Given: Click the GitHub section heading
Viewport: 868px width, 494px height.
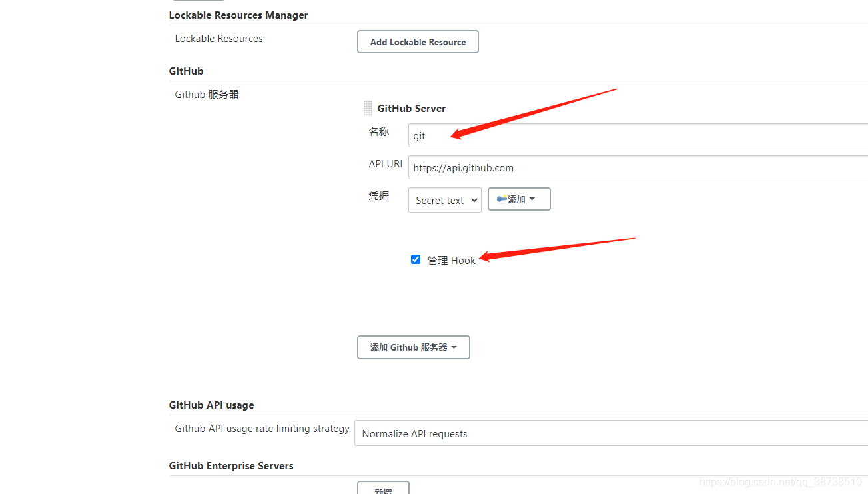Looking at the screenshot, I should click(x=186, y=71).
